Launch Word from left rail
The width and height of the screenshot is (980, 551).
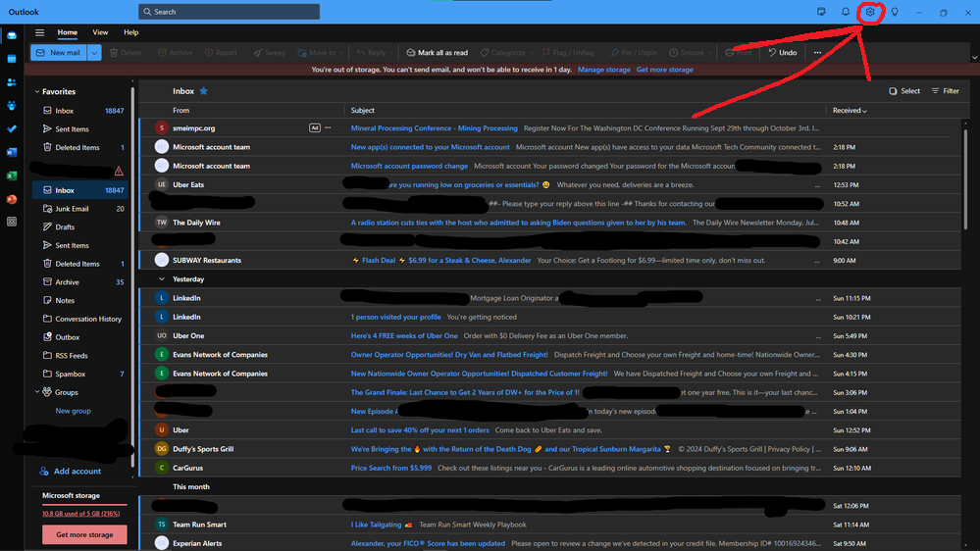[x=11, y=152]
